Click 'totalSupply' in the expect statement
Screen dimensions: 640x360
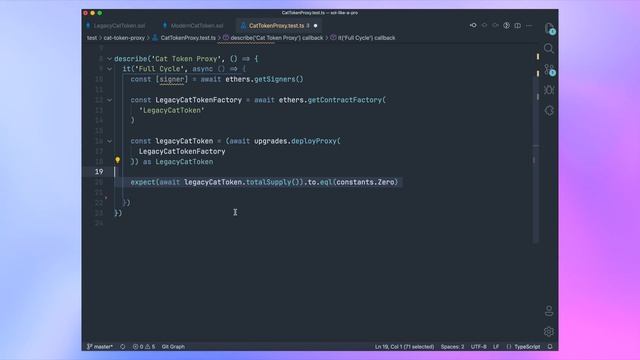point(269,182)
